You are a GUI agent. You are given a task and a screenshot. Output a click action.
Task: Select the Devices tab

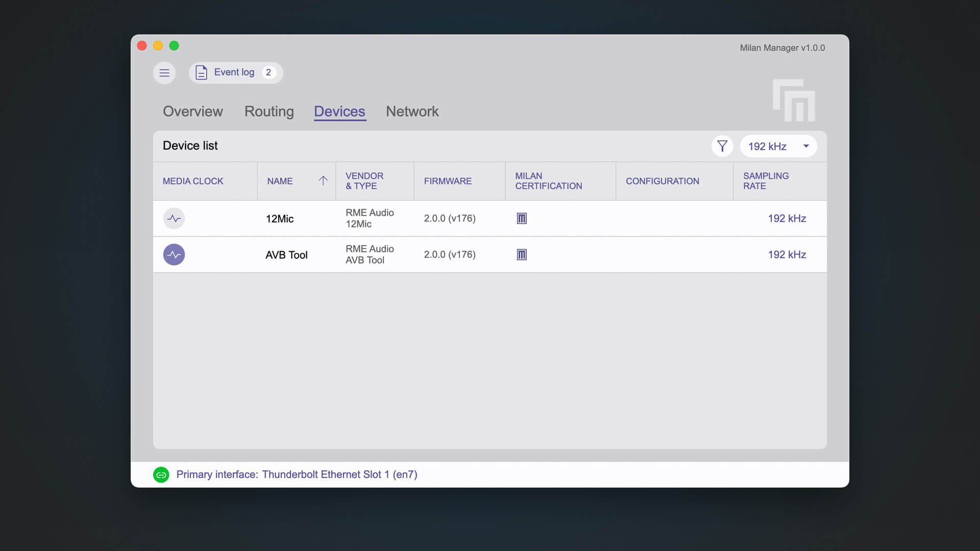point(339,111)
